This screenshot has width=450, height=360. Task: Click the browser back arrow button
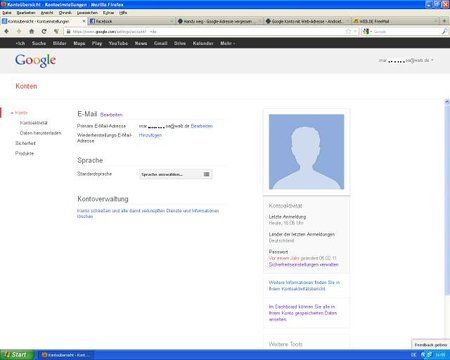point(7,31)
